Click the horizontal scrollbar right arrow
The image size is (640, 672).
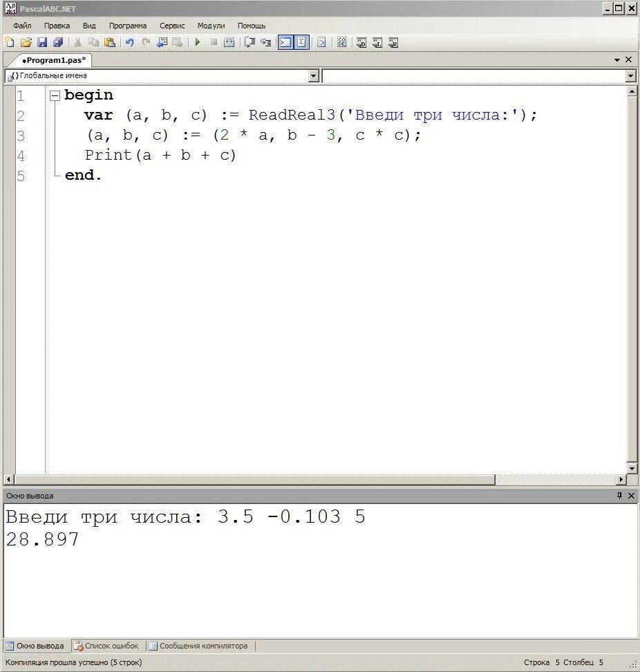click(x=621, y=479)
